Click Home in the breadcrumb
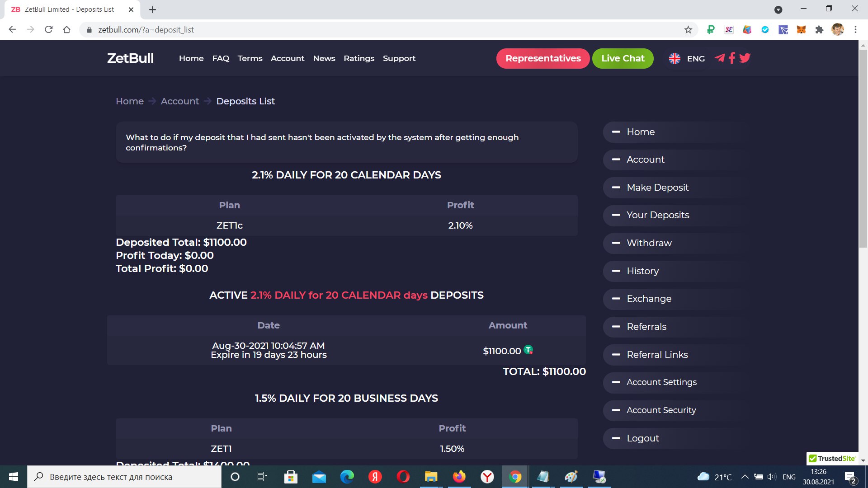Screen dimensions: 868x488 coord(130,101)
